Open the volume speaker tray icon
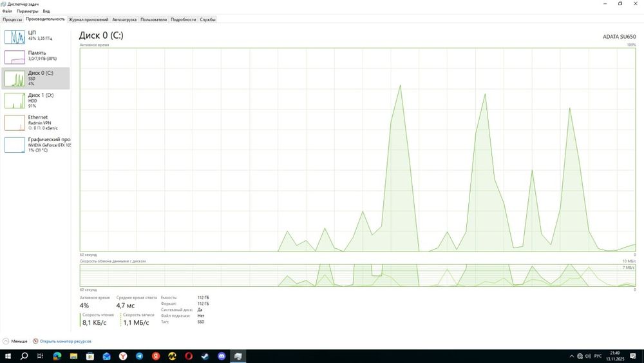The height and width of the screenshot is (363, 644). pos(588,357)
